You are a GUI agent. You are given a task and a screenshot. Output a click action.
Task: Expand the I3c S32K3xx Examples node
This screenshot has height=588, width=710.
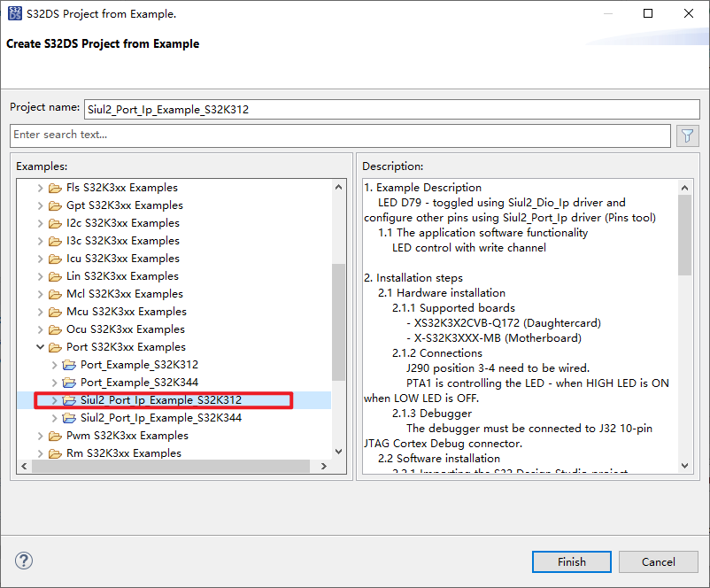pos(41,241)
